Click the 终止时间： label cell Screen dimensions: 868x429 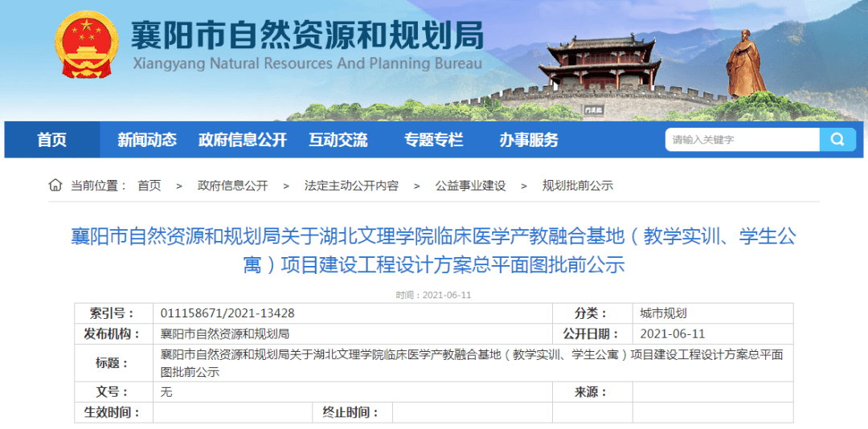tap(352, 413)
